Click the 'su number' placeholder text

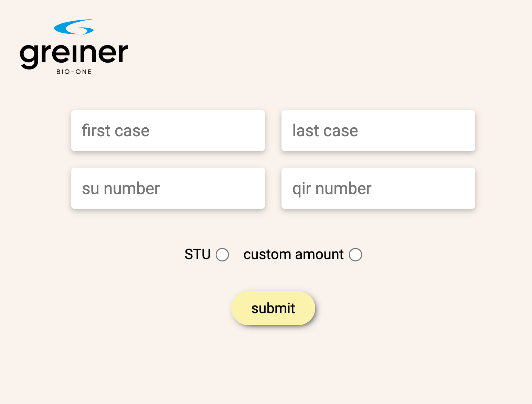[x=121, y=189]
